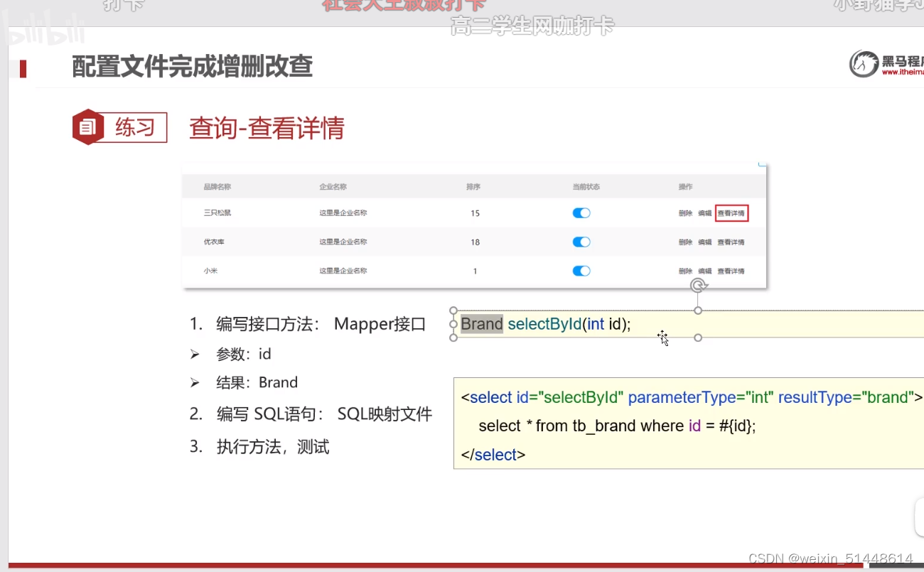Click the 排序 column header
This screenshot has height=572, width=924.
click(x=473, y=187)
